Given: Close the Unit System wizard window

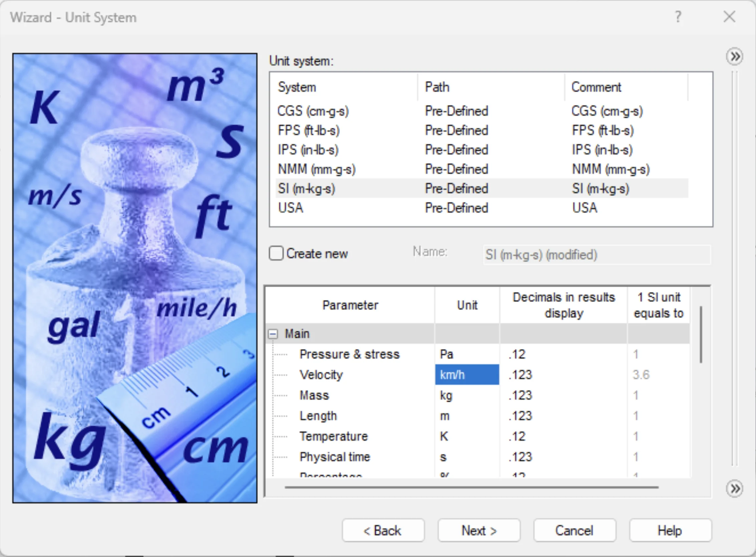Looking at the screenshot, I should (x=729, y=17).
